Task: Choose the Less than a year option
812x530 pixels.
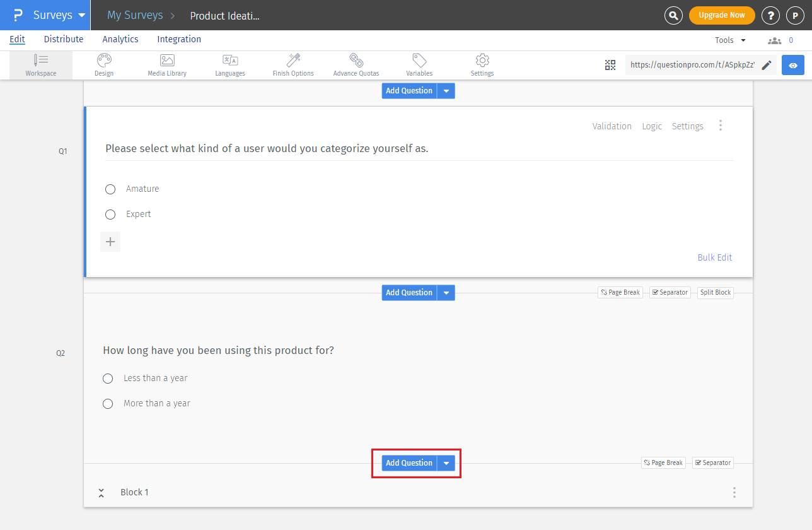Action: [x=108, y=379]
